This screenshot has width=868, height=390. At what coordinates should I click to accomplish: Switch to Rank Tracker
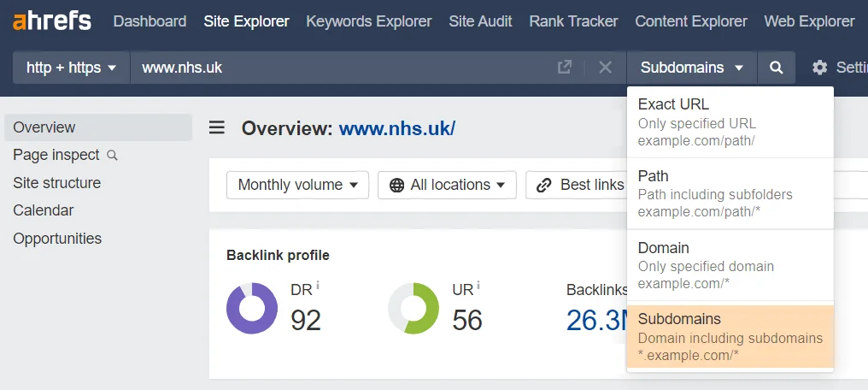click(x=573, y=21)
